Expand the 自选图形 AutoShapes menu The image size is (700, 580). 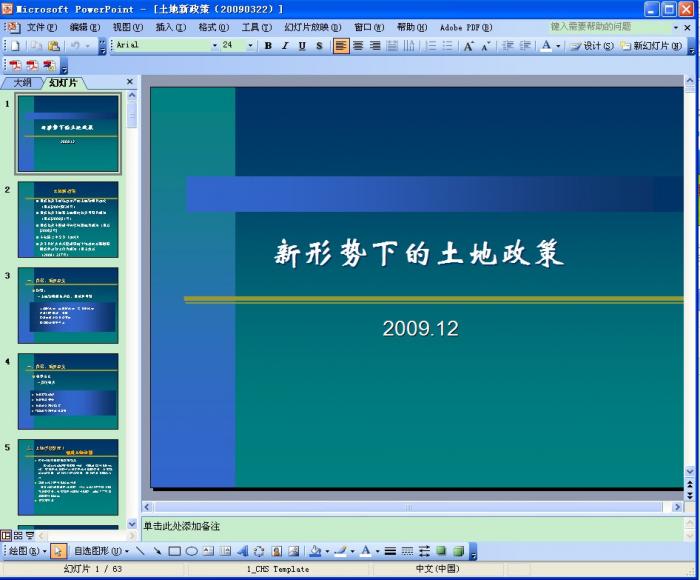(101, 551)
